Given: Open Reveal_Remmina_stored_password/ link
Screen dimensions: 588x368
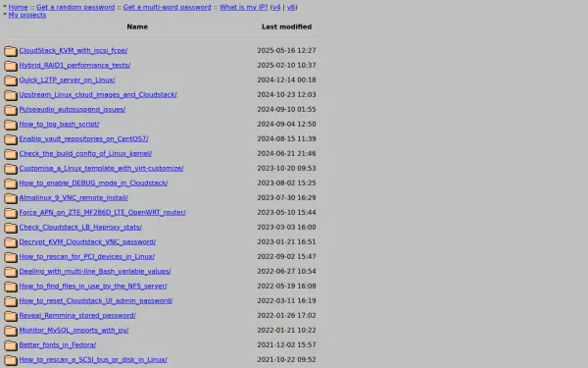Looking at the screenshot, I should tap(77, 315).
